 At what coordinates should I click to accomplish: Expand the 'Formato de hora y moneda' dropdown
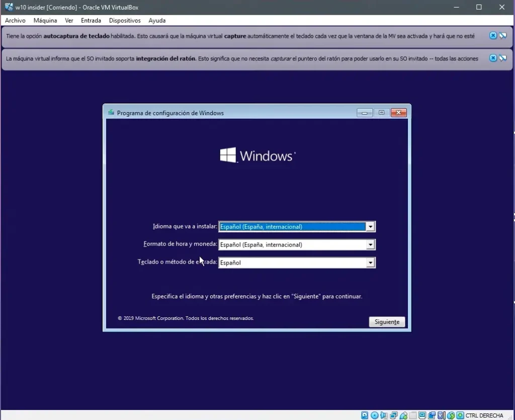[x=370, y=244]
